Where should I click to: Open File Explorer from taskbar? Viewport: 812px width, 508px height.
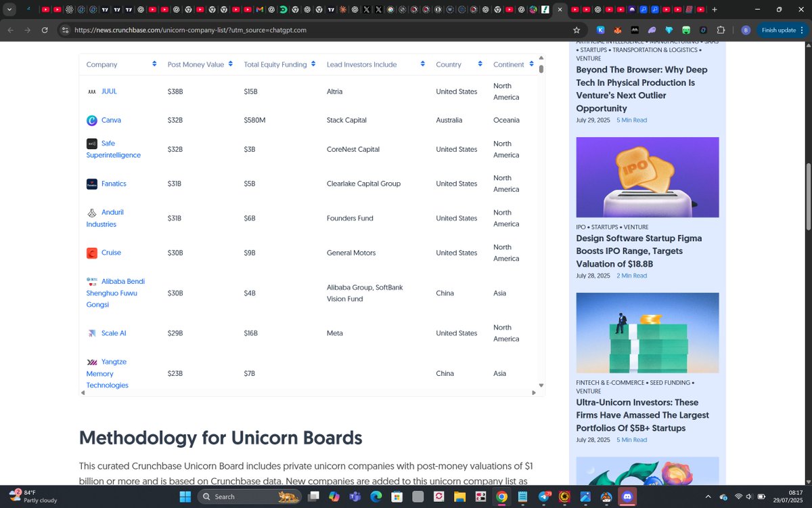pyautogui.click(x=459, y=496)
